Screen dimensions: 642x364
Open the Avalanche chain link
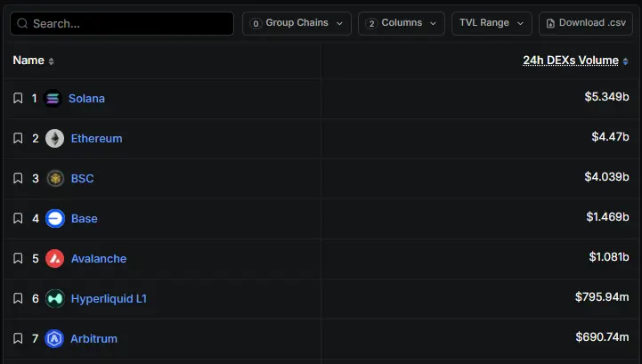tap(99, 258)
